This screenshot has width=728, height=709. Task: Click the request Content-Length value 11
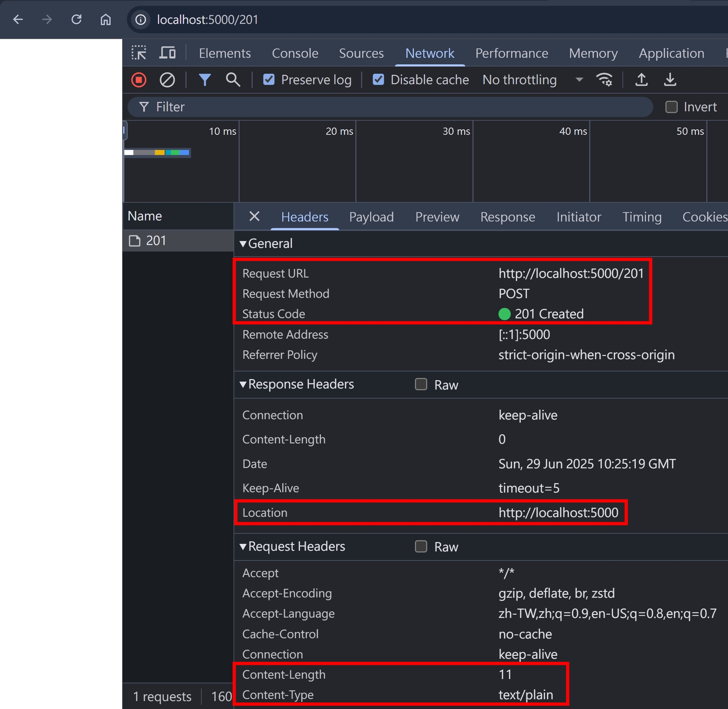(505, 674)
